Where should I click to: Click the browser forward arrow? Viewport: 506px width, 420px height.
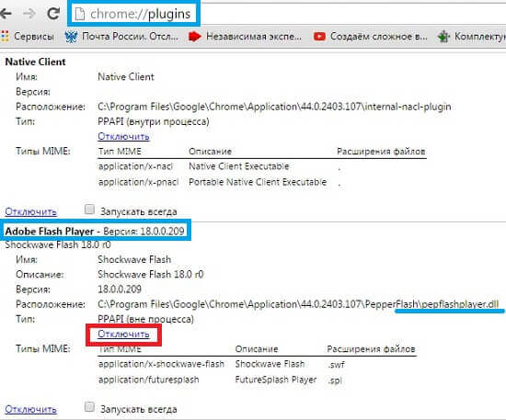[x=29, y=14]
